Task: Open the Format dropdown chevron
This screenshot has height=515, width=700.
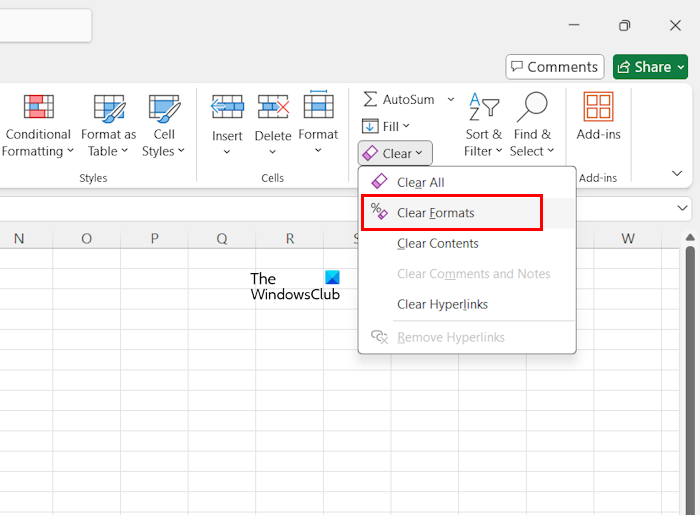Action: (x=318, y=150)
